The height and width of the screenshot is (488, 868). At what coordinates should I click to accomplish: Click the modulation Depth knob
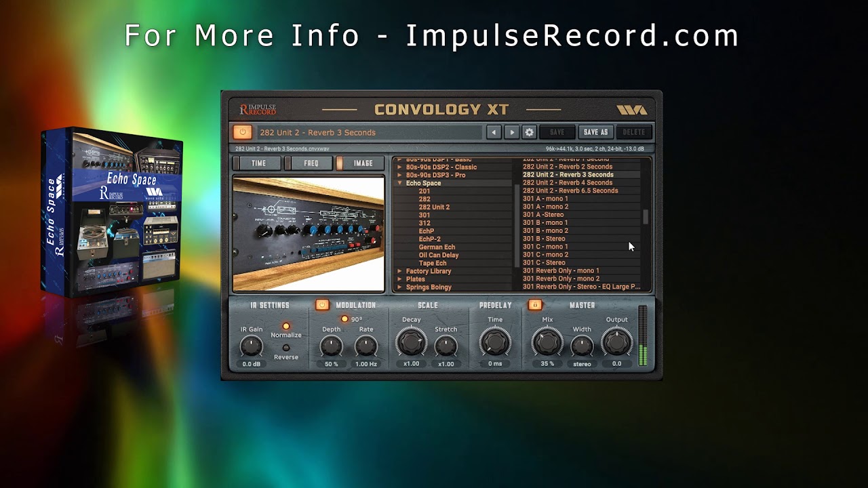point(331,347)
